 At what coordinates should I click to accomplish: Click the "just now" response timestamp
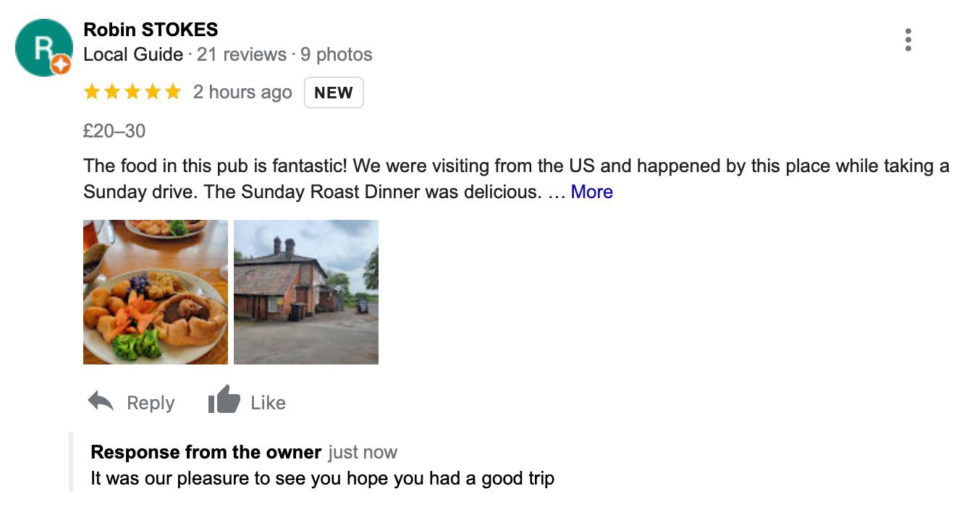pos(363,452)
